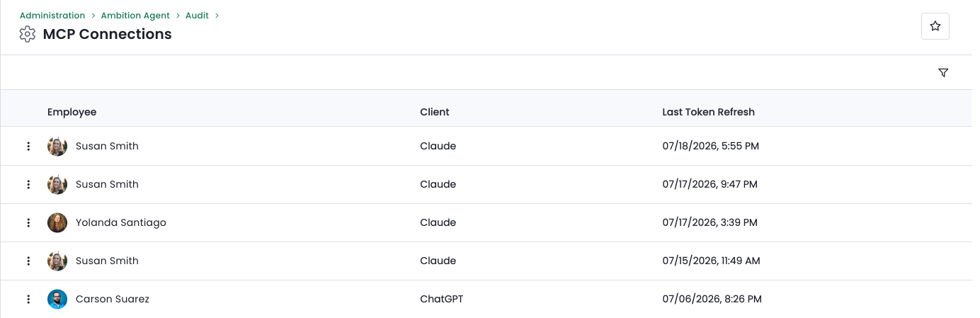
Task: Open the three-dot menu for Carson Suarez
Action: (28, 299)
